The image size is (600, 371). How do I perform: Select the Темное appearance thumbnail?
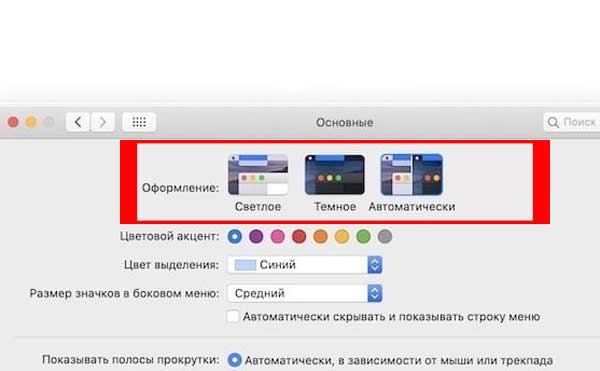tap(335, 175)
